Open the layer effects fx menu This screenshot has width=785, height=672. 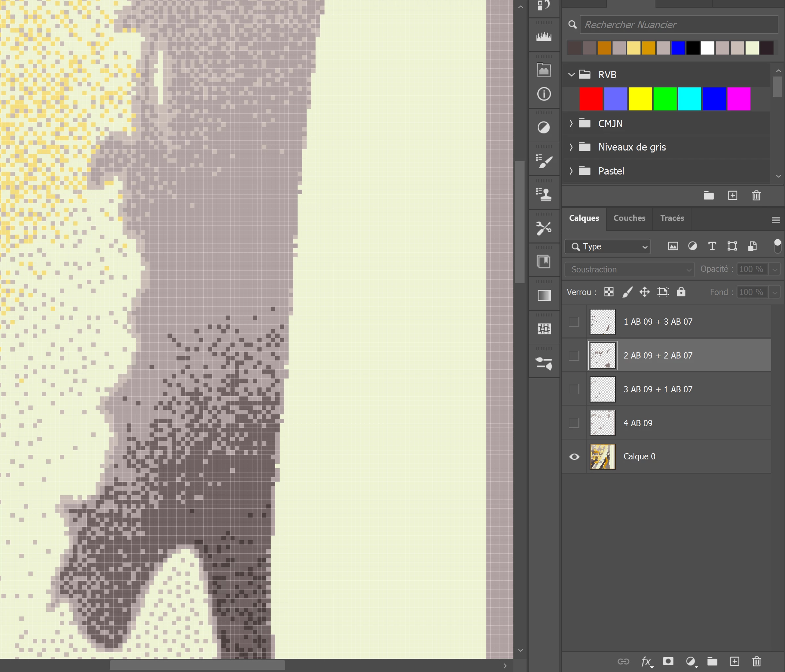click(646, 661)
